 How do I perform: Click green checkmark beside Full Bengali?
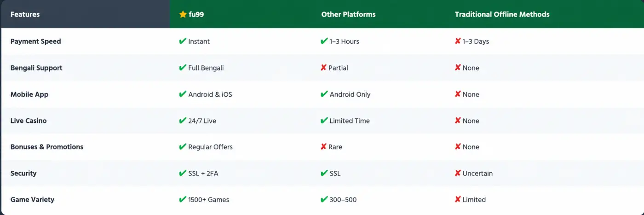(x=183, y=68)
